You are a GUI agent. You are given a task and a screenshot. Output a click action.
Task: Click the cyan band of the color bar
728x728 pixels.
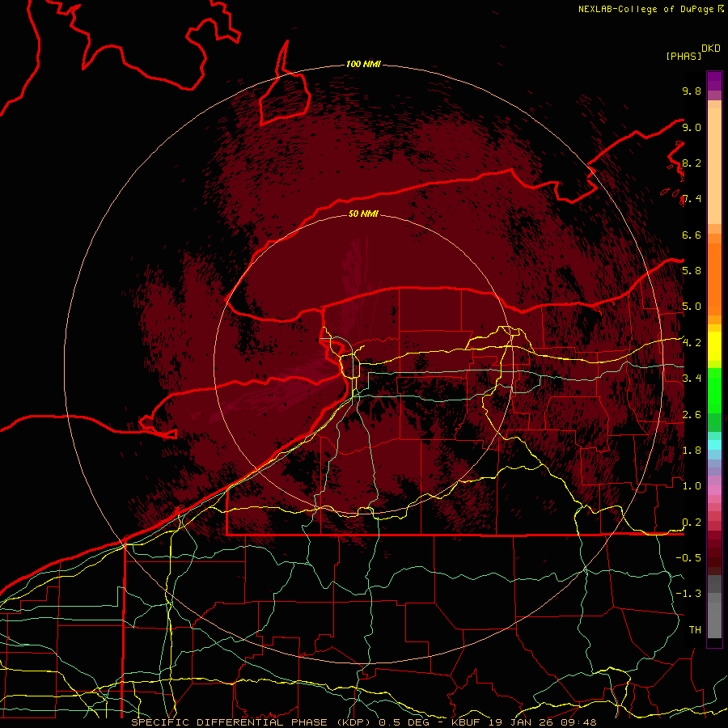[x=714, y=444]
